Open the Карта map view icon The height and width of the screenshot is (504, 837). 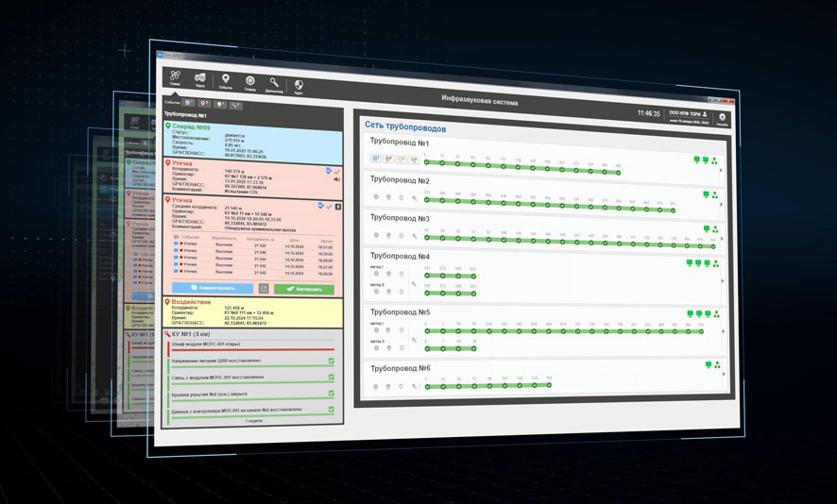coord(200,79)
